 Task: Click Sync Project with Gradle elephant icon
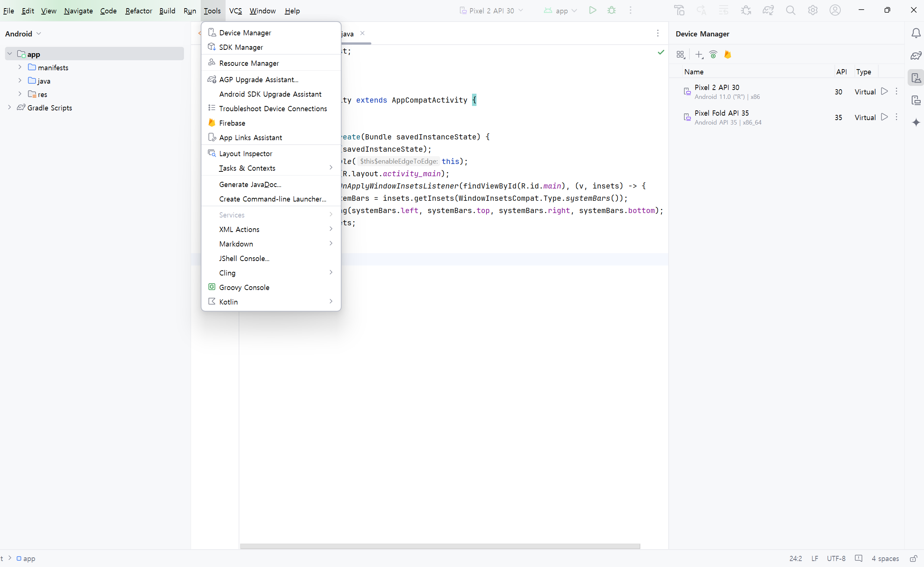[x=768, y=10]
